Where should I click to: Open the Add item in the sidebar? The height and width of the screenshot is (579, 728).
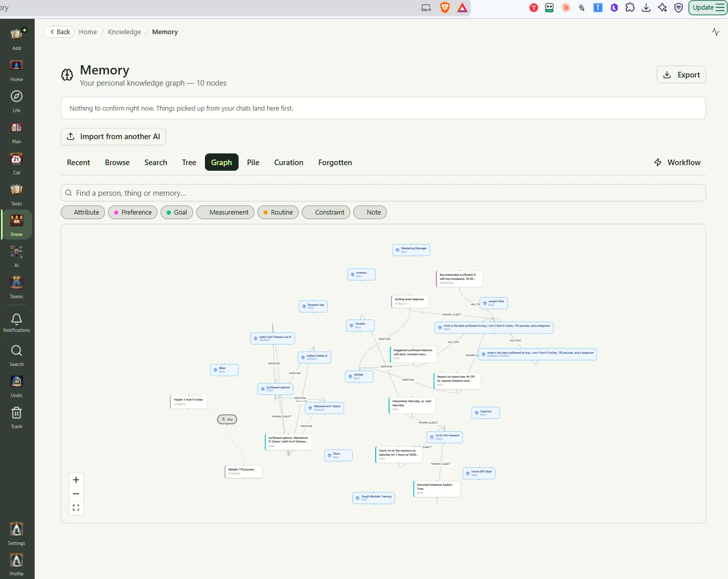[x=17, y=39]
